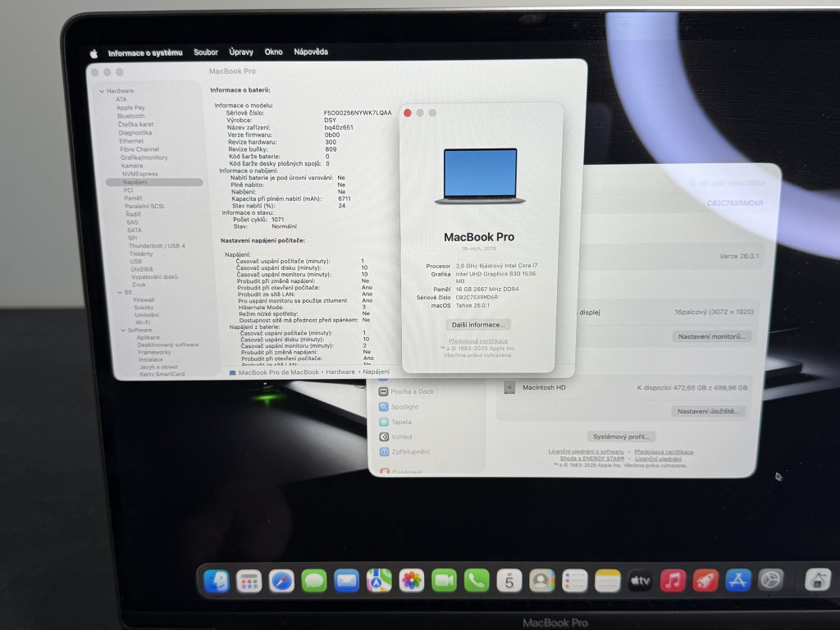The image size is (840, 630).
Task: Select NVMExpress in the sidebar
Action: click(139, 174)
